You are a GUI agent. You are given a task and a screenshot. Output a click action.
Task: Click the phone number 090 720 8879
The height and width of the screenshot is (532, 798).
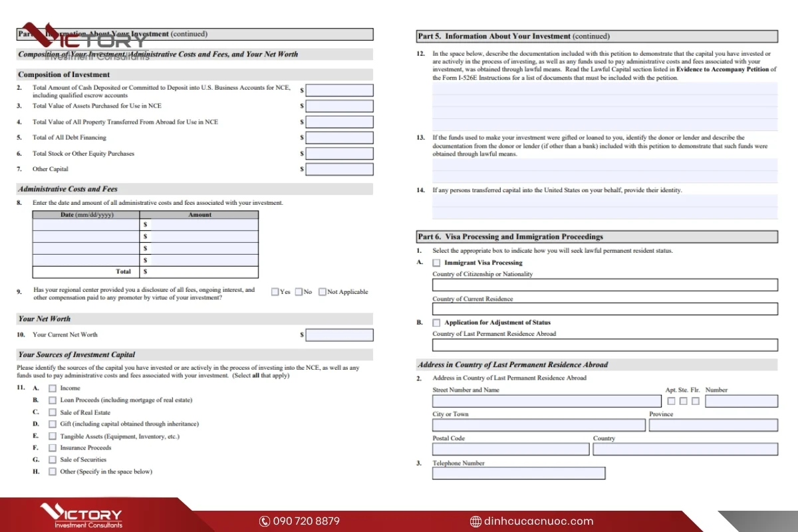[307, 521]
